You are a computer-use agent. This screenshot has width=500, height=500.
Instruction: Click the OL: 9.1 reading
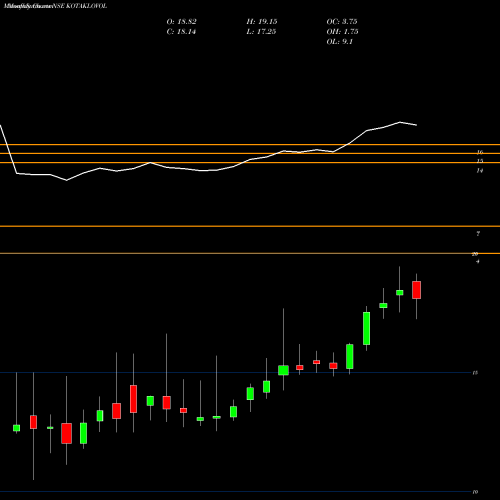tap(340, 42)
